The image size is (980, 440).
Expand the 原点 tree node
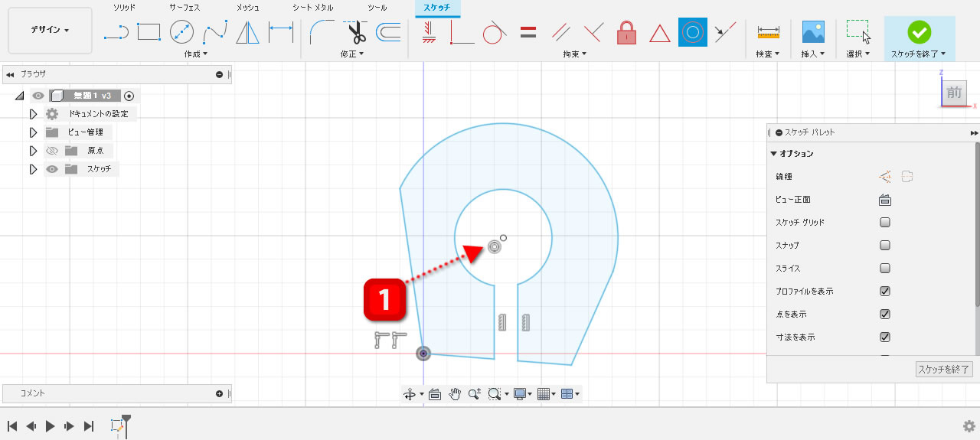click(x=33, y=151)
